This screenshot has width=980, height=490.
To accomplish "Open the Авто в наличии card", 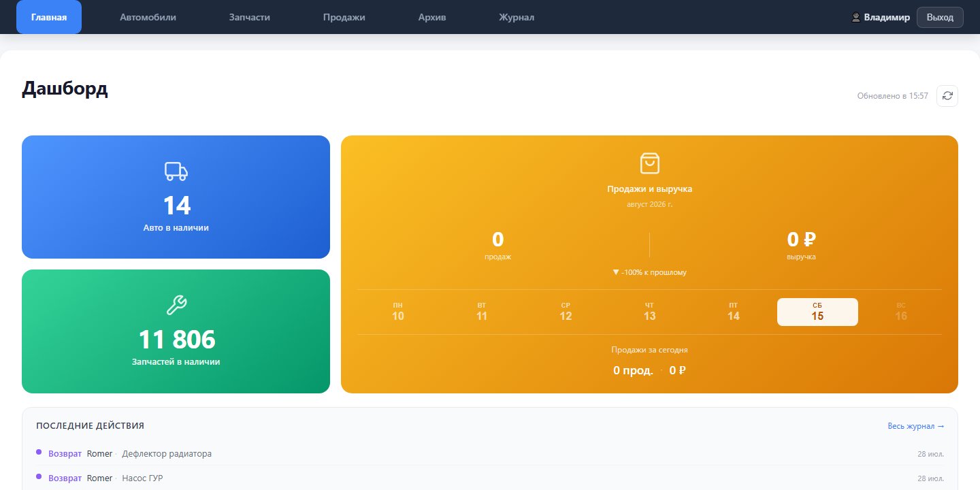I will point(176,197).
